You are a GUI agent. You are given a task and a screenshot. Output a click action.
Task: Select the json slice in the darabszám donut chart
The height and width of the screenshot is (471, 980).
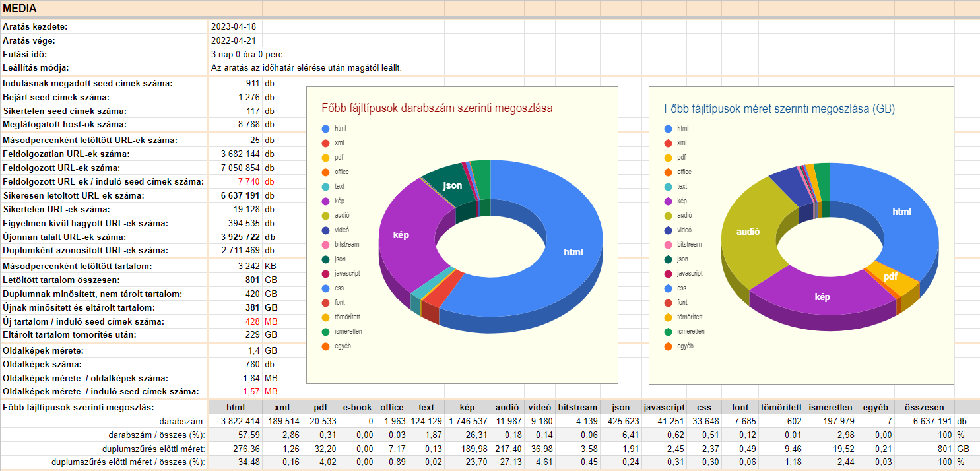pos(452,185)
